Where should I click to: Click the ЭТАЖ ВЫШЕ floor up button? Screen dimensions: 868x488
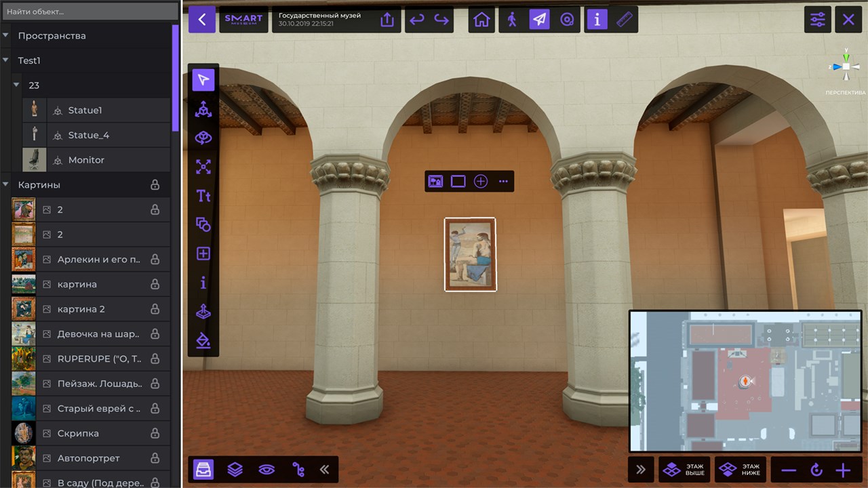684,469
